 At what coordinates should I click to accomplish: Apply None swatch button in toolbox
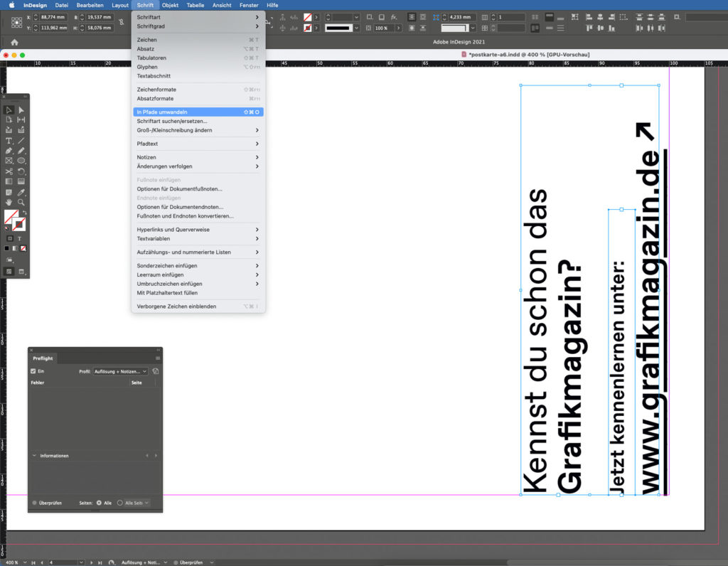pyautogui.click(x=23, y=248)
